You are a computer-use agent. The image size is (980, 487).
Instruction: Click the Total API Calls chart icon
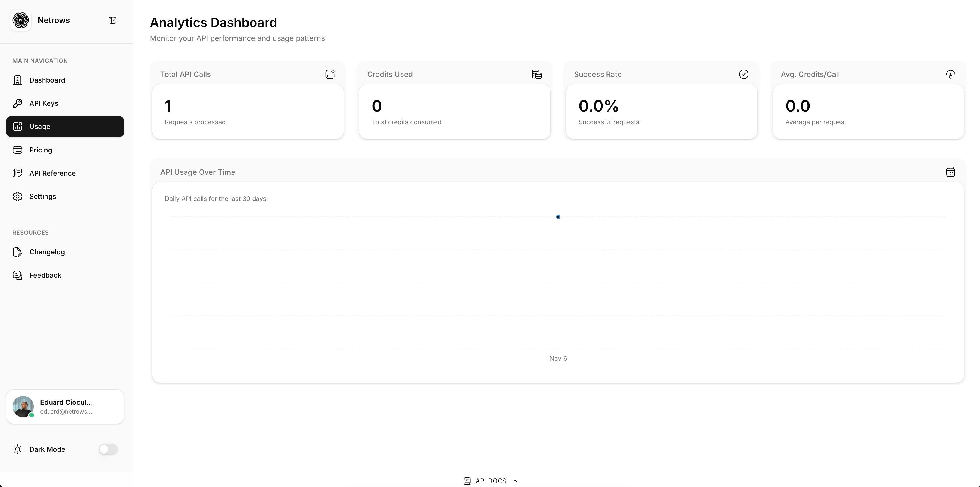[330, 74]
